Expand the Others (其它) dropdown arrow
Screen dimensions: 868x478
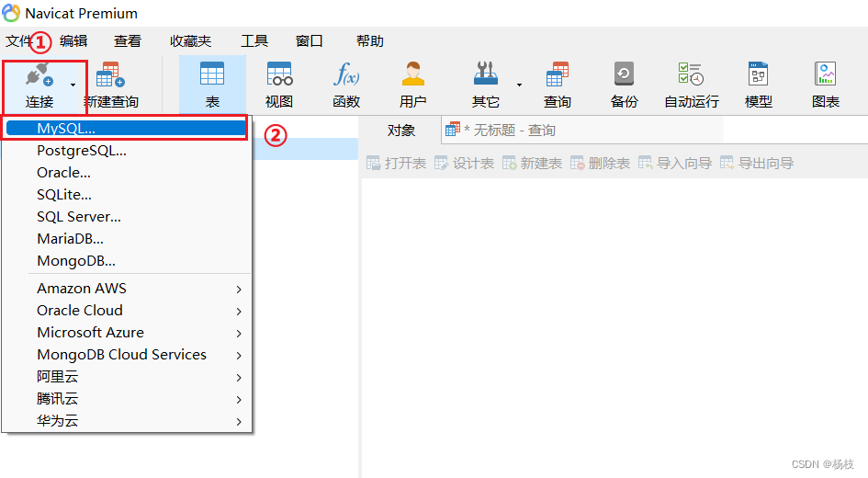coord(519,85)
